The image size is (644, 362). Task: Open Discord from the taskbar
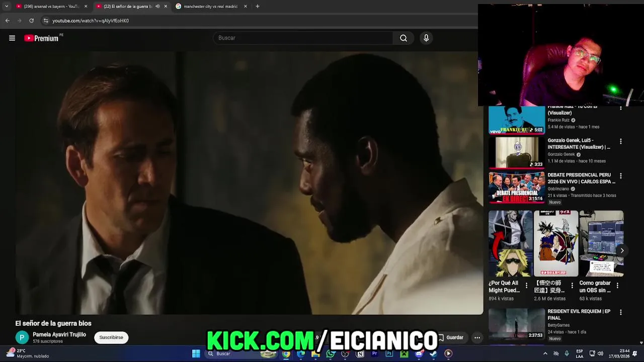(x=419, y=353)
